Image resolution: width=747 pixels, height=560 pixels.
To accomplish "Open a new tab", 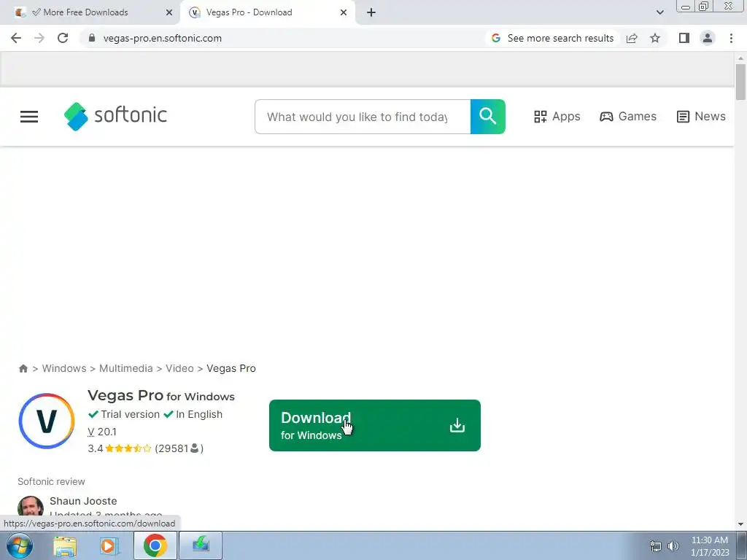I will 371,13.
